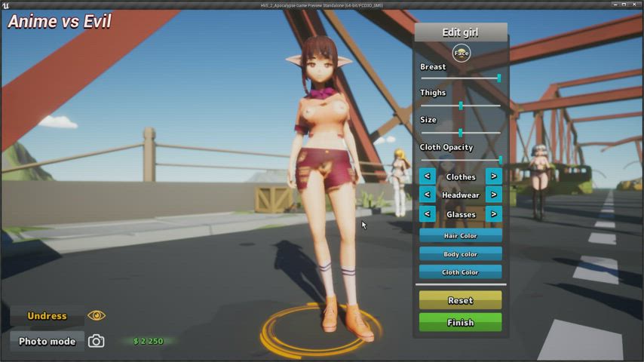Select next Glasses option
Viewport: 644px width, 362px height.
coord(494,214)
